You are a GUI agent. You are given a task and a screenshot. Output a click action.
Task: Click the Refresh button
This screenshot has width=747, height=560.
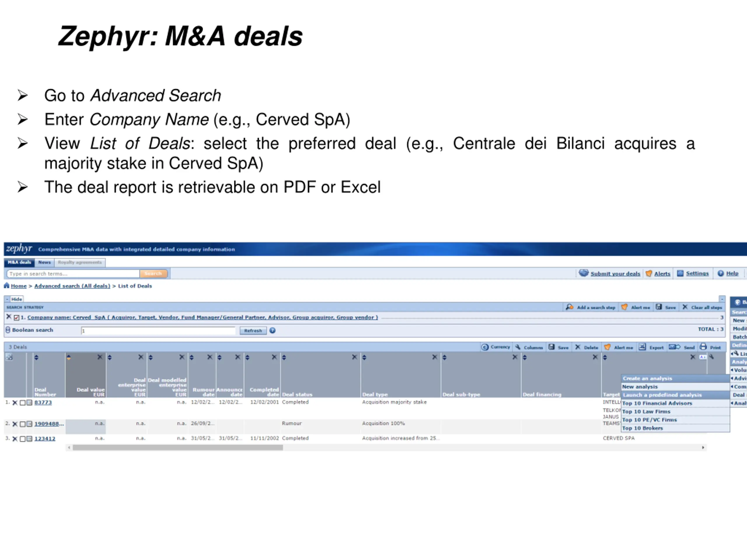[x=253, y=330]
